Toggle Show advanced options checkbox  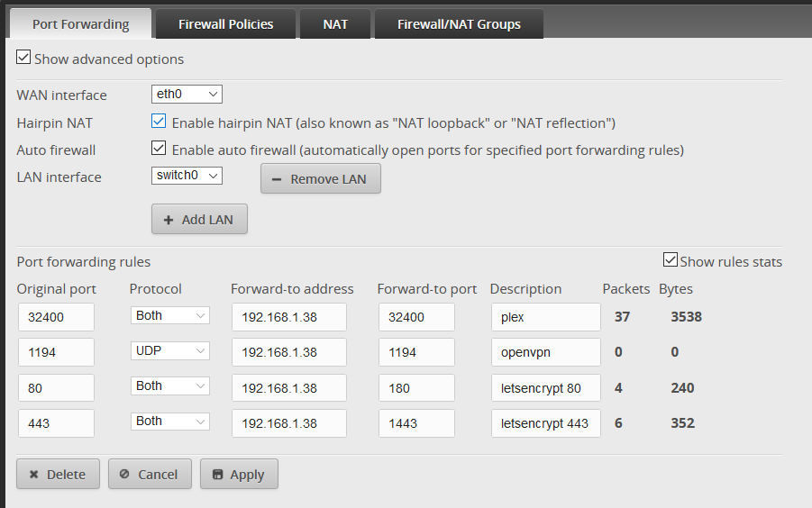23,57
